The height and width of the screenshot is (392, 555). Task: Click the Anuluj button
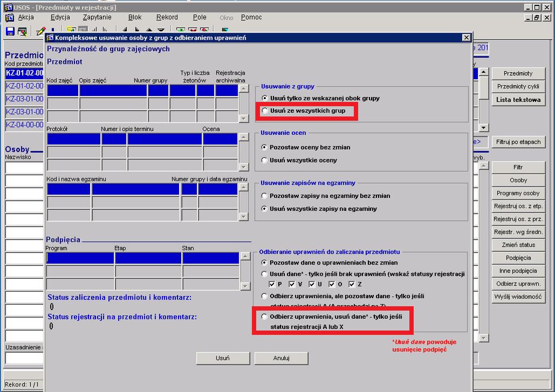click(x=282, y=358)
